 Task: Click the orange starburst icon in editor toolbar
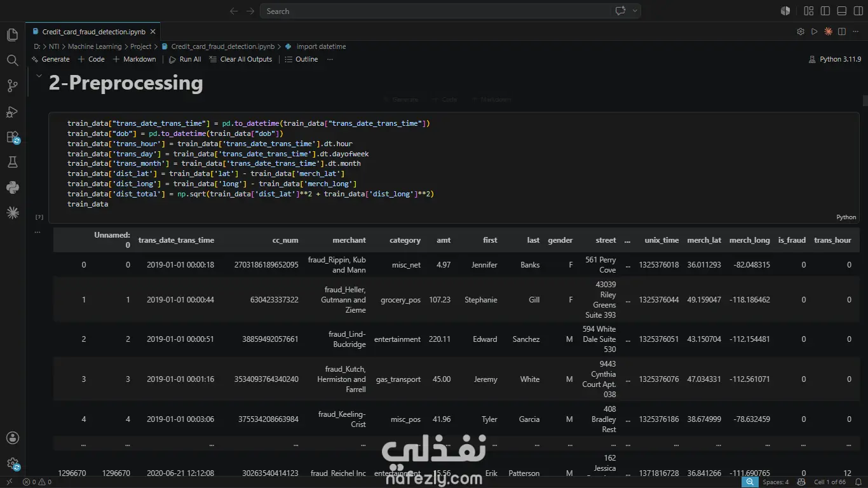[829, 32]
